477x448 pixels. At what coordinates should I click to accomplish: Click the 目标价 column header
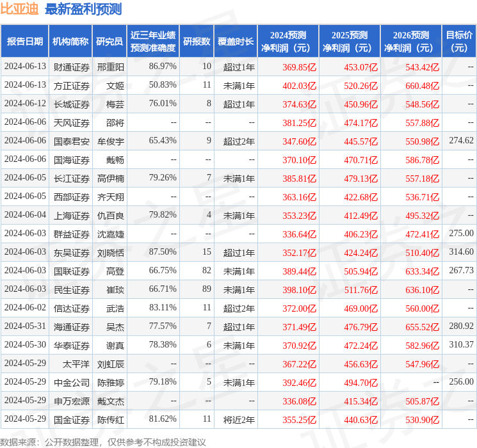[x=459, y=42]
